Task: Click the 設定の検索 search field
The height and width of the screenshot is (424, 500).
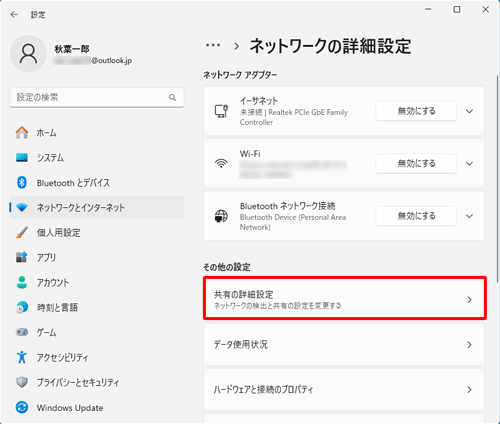Action: 97,97
